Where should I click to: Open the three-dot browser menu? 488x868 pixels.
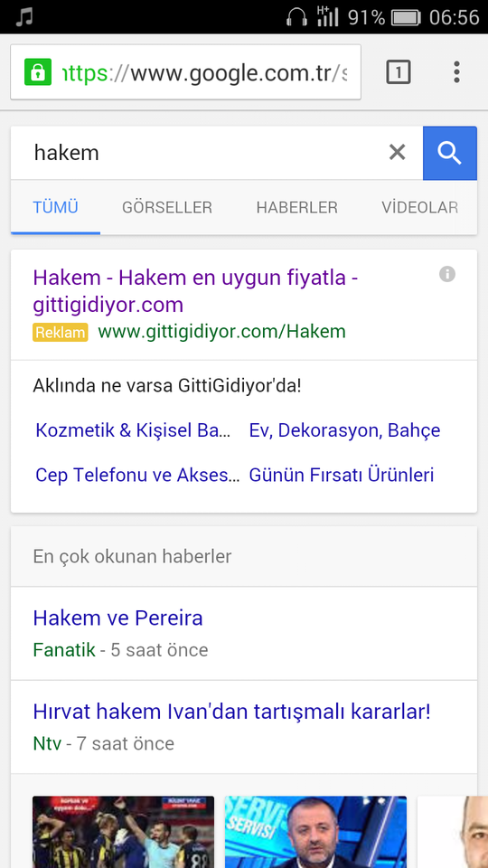pyautogui.click(x=456, y=72)
